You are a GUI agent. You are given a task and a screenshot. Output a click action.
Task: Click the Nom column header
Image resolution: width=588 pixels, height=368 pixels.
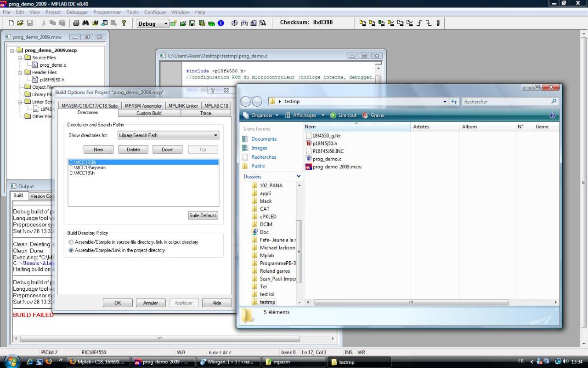(x=357, y=126)
